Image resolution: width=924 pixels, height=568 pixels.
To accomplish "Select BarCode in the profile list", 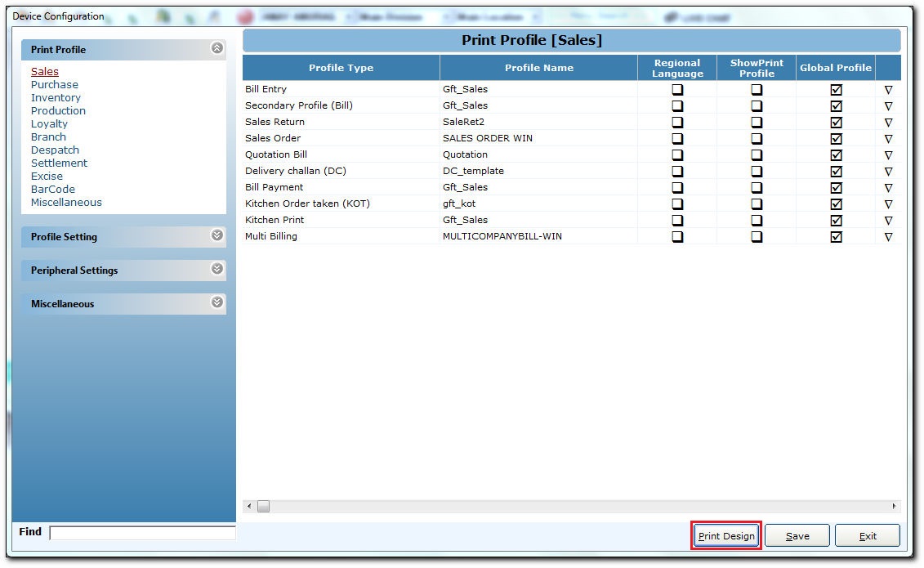I will (x=53, y=190).
